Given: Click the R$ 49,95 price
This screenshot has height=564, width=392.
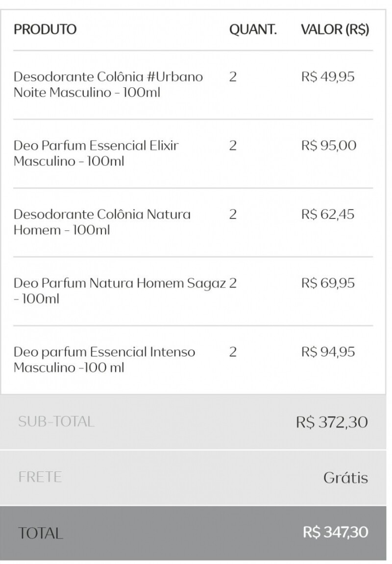Looking at the screenshot, I should point(328,77).
